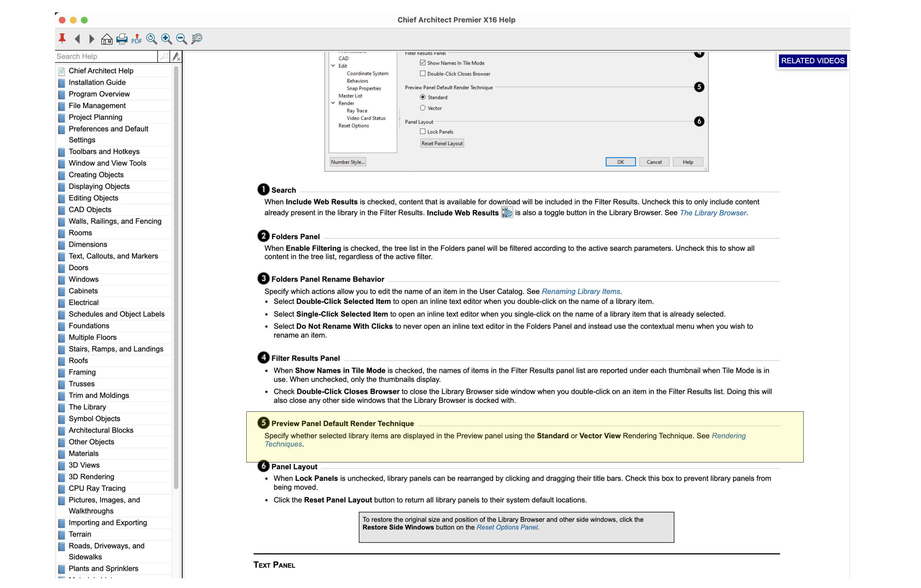Collapse the Render tree node chevron
Viewport: 921px width, 588px height.
(333, 103)
